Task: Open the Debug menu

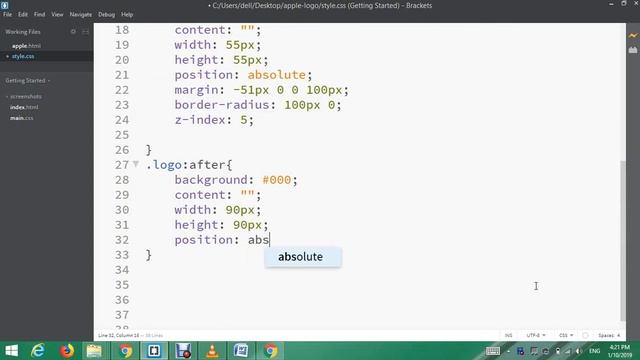Action: [x=107, y=14]
